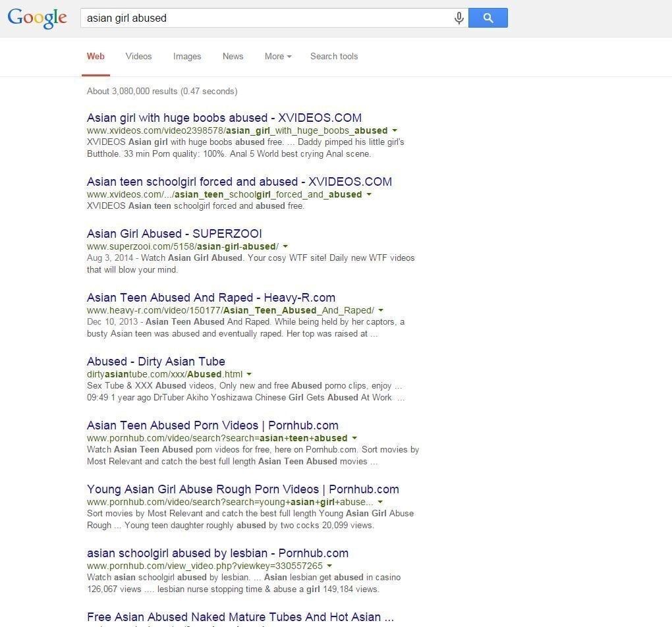Switch to the Videos tab

click(138, 56)
